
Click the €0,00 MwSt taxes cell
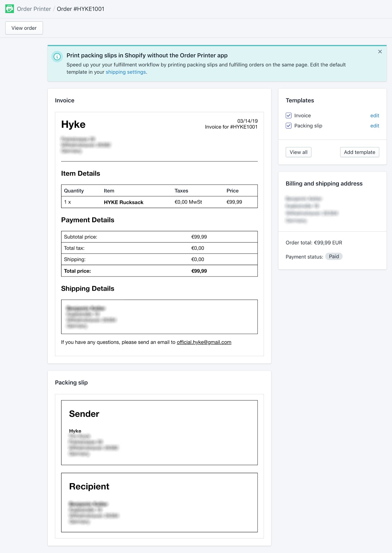coord(188,202)
